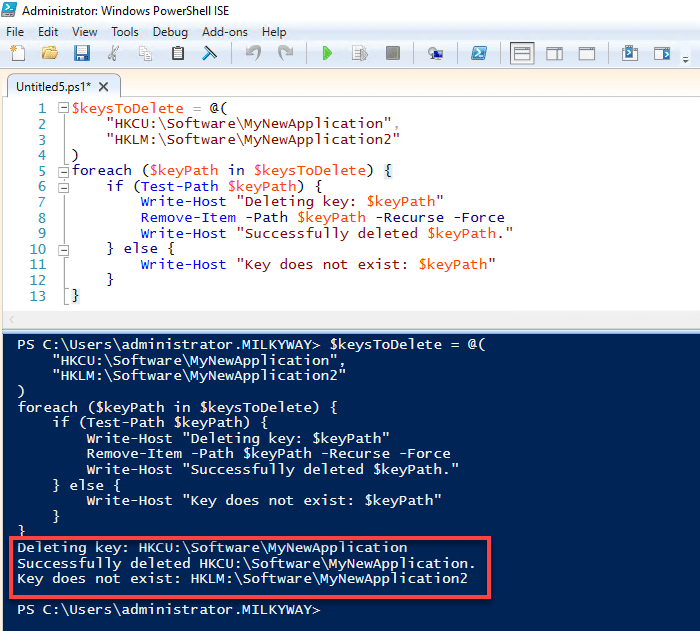Click console output 'Successfully deleted HKCU' line
Image resolution: width=700 pixels, height=631 pixels.
click(x=246, y=563)
